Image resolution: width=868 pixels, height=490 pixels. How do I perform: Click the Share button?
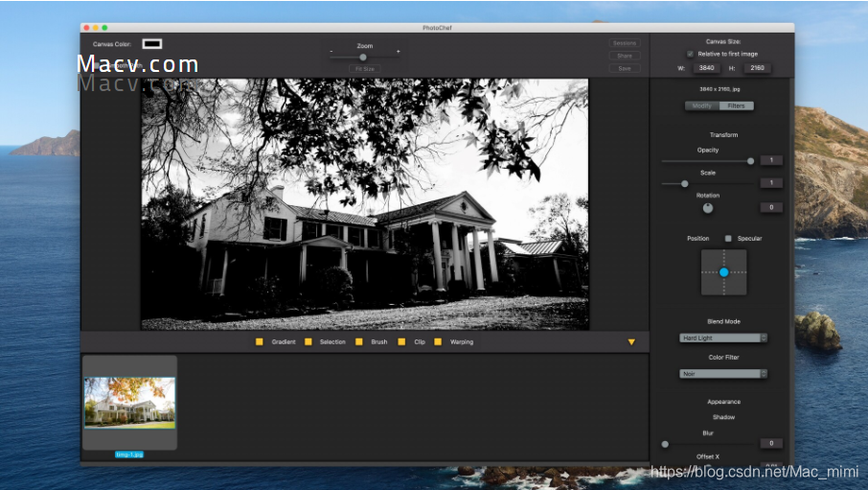coord(625,56)
